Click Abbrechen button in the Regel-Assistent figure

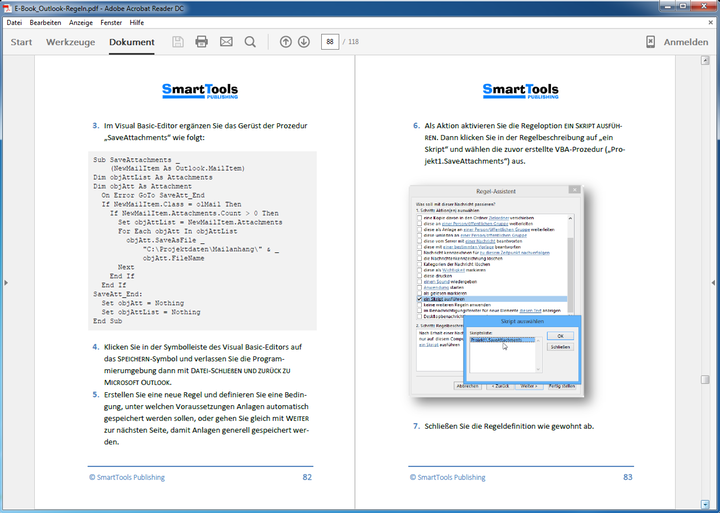(x=467, y=386)
